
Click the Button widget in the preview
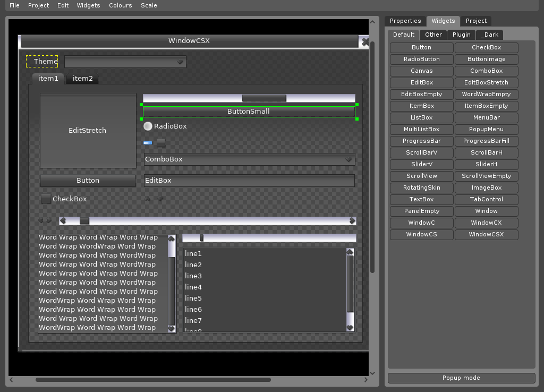click(x=88, y=181)
